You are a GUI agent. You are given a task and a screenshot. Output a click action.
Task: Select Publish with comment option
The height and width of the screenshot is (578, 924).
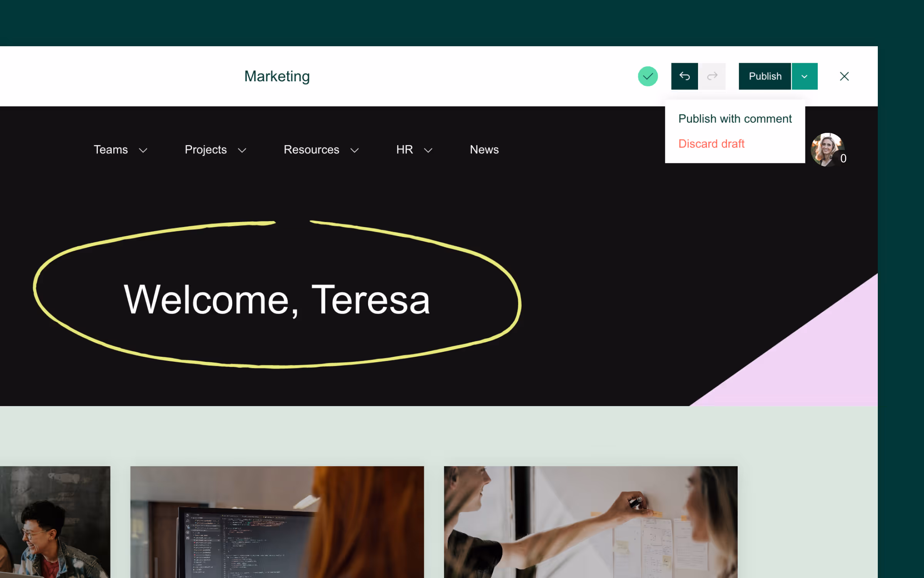pos(735,119)
